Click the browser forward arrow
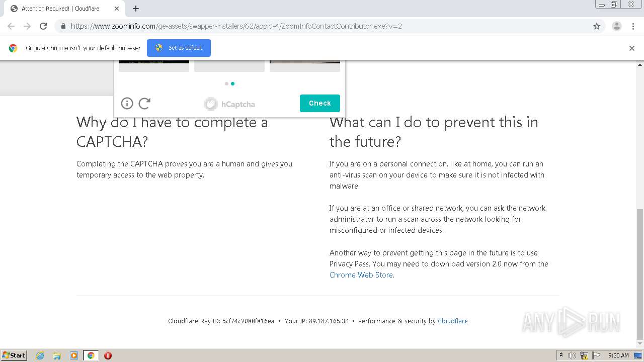644x362 pixels. tap(27, 26)
